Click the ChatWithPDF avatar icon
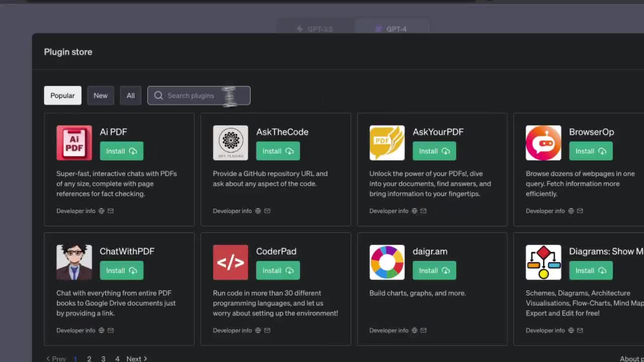 [74, 262]
